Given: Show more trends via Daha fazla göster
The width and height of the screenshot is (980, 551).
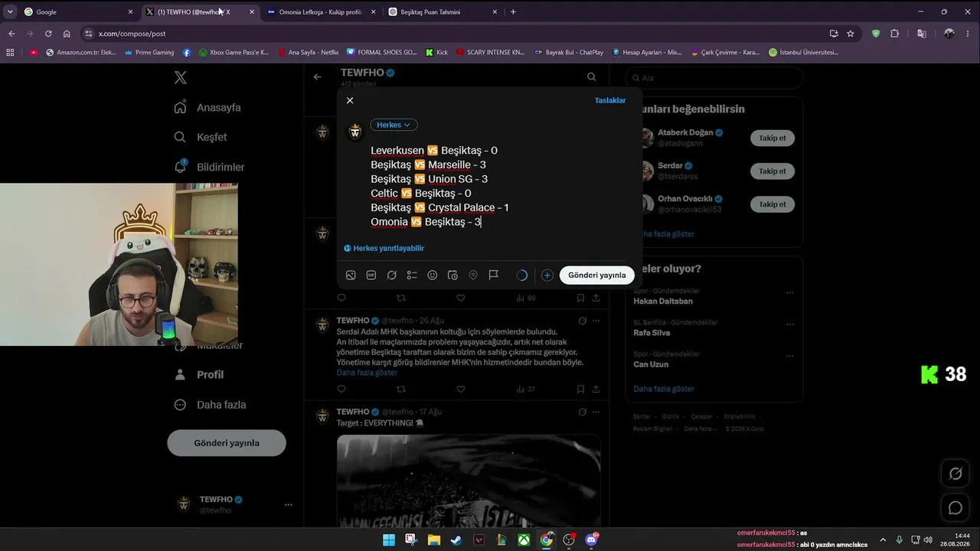Looking at the screenshot, I should tap(664, 389).
